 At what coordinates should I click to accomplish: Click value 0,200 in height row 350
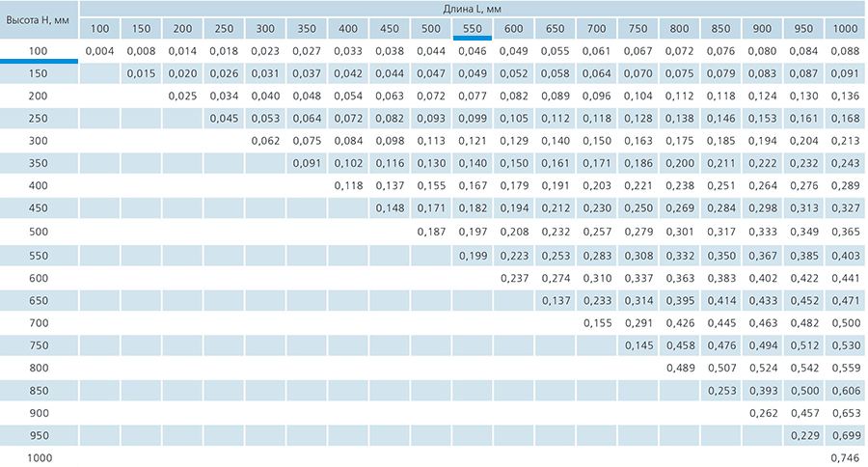tap(680, 163)
